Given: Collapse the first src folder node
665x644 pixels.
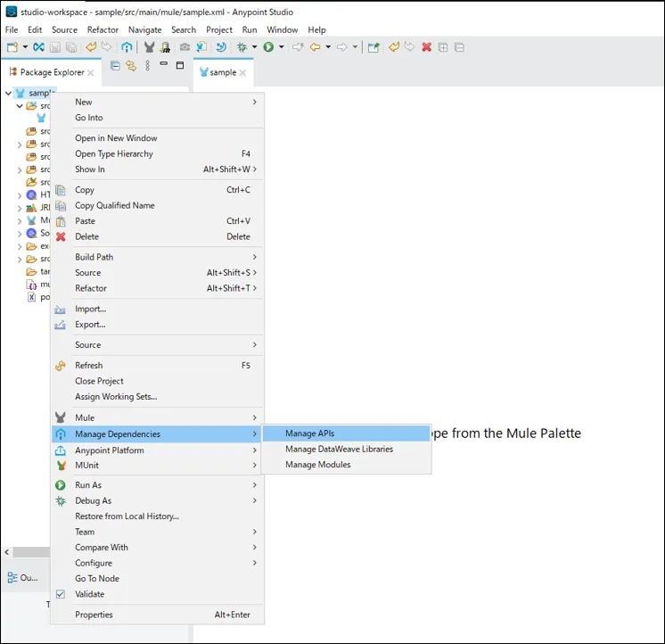Looking at the screenshot, I should click(20, 105).
